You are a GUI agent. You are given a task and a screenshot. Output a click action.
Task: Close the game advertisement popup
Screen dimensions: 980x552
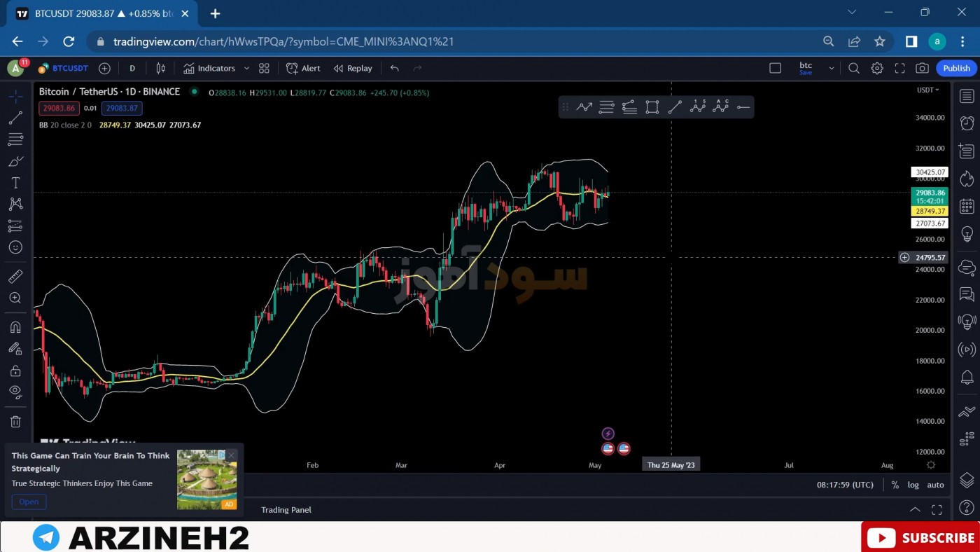231,455
